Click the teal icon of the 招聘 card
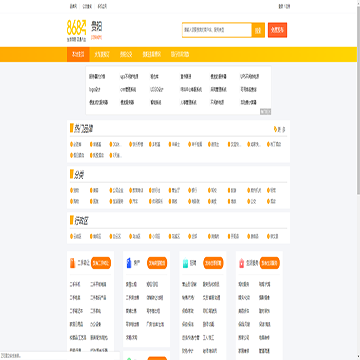 (185, 263)
